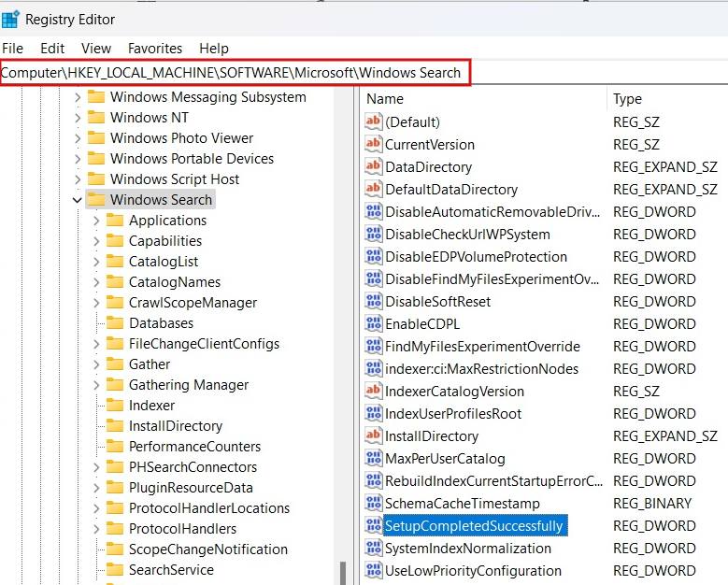Expand the Applications subkey
Image resolution: width=728 pixels, height=585 pixels.
(x=96, y=221)
